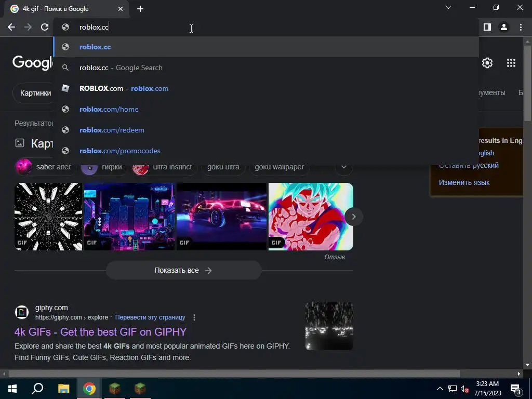The image size is (532, 399).
Task: Open the Goku GIF thumbnail
Action: pos(311,217)
